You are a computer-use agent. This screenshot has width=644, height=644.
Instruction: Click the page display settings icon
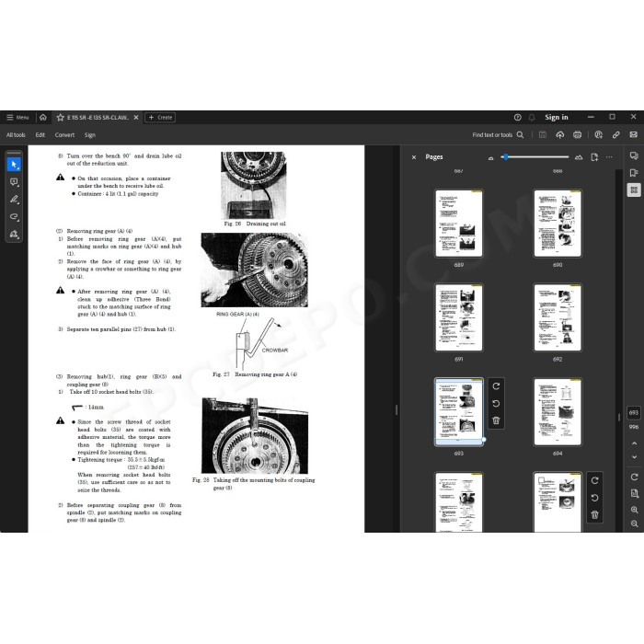(x=634, y=493)
